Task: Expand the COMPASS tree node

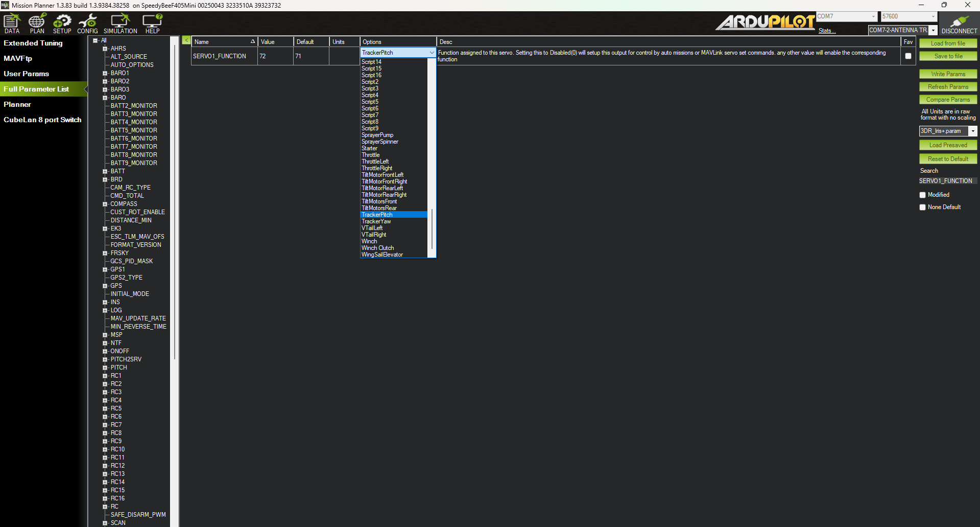Action: point(105,204)
